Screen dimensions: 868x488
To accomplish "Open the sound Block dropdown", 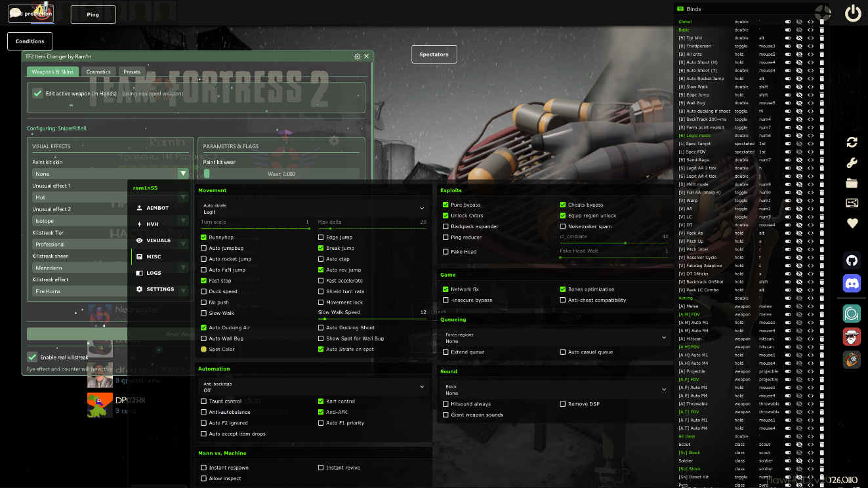I will coord(555,390).
